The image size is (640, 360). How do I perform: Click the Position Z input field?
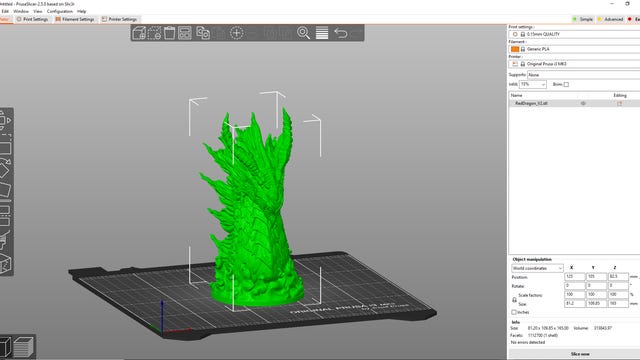618,277
